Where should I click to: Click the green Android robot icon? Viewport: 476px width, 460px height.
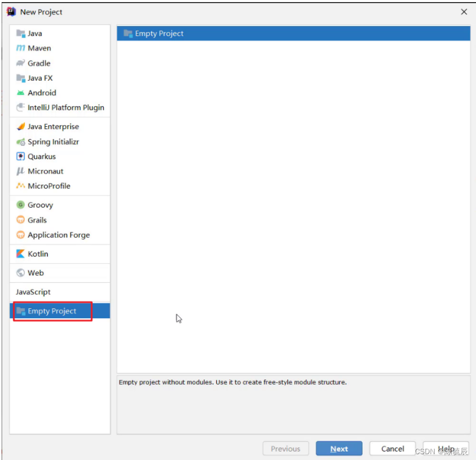pos(21,93)
